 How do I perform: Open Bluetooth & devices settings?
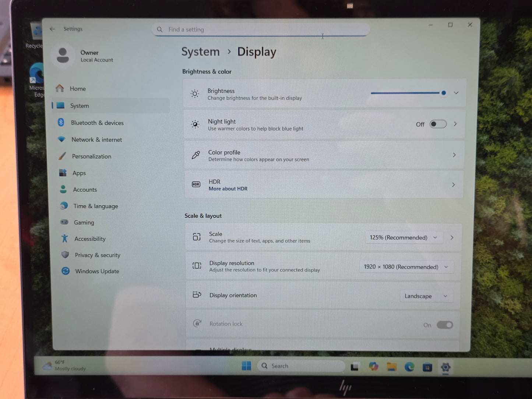97,123
